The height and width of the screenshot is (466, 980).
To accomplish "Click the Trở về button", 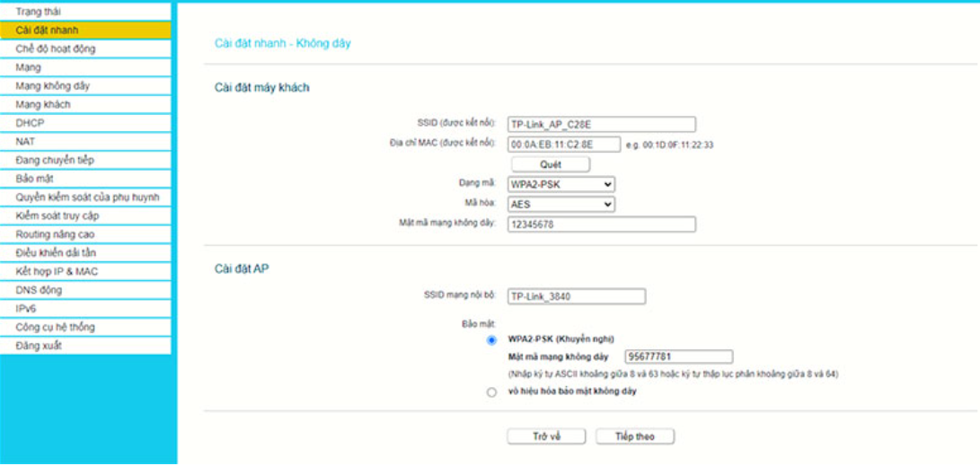I will [546, 436].
